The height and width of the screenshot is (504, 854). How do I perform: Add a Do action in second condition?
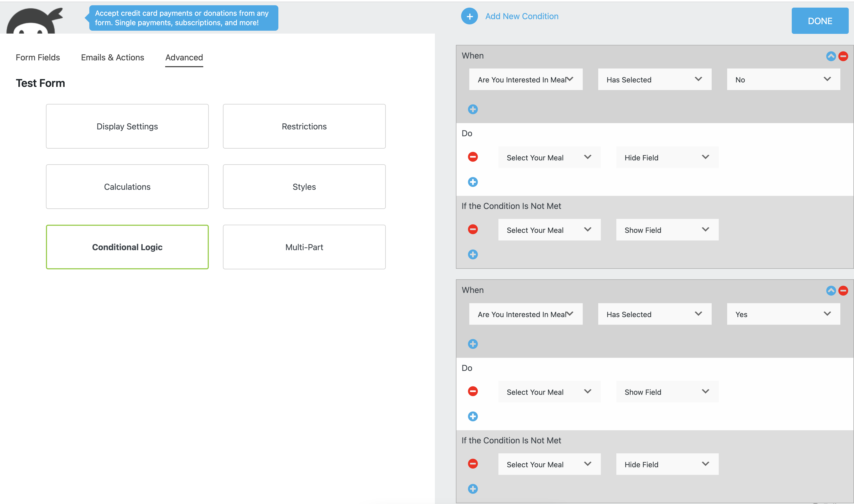pos(472,416)
